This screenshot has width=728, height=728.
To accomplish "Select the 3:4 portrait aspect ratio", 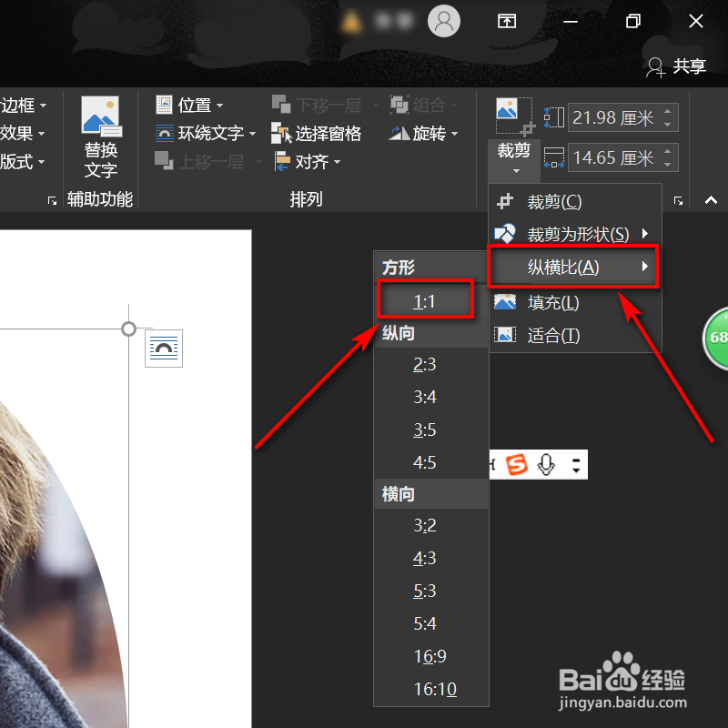I will 430,397.
